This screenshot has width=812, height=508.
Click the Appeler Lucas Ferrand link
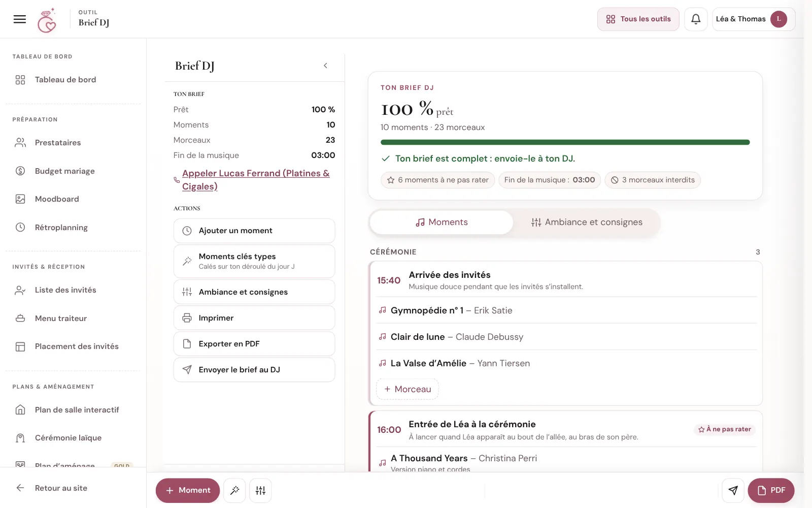(x=256, y=180)
